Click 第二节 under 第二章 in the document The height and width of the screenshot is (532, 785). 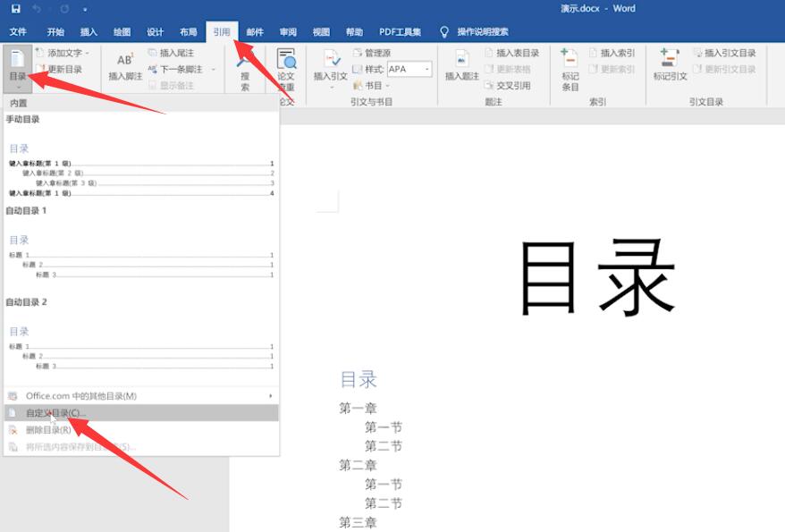(383, 503)
